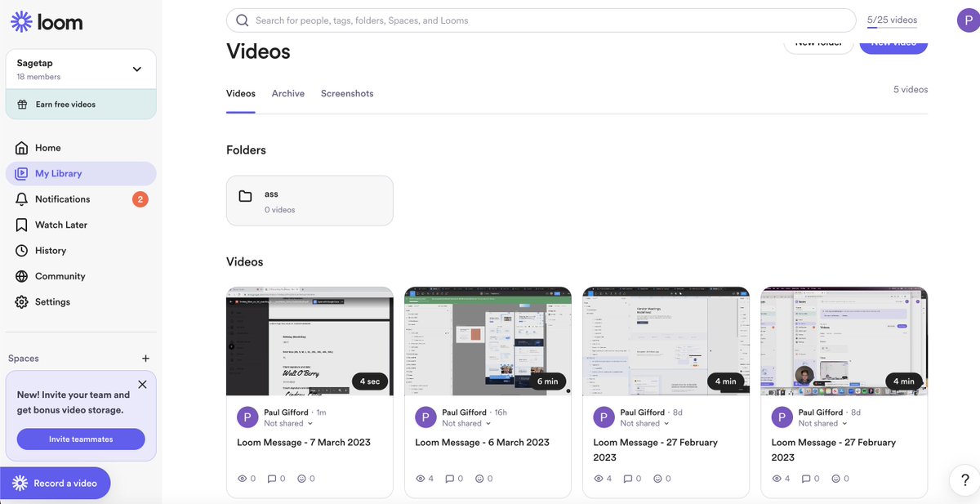This screenshot has height=504, width=980.
Task: Click the reactions smiley on 6 March video
Action: click(479, 479)
